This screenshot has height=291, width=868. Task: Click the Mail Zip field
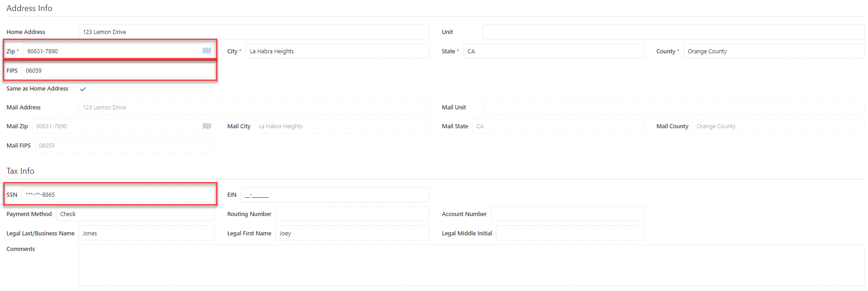123,126
